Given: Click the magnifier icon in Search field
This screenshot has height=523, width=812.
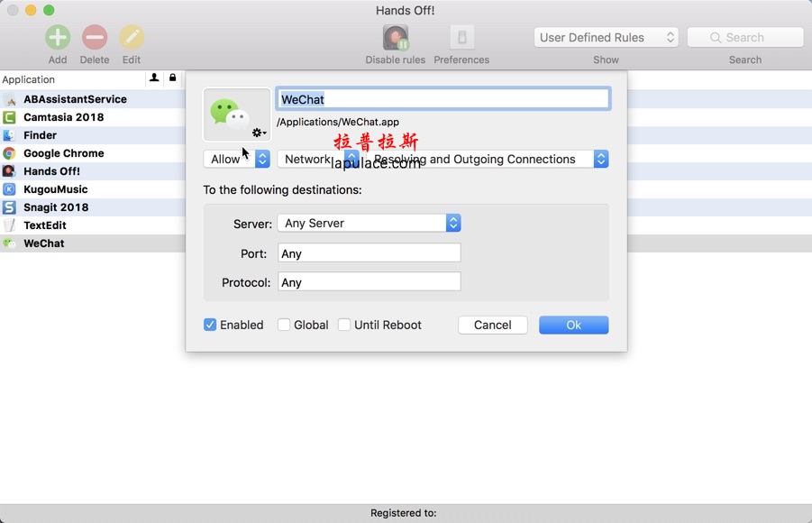Looking at the screenshot, I should 716,37.
